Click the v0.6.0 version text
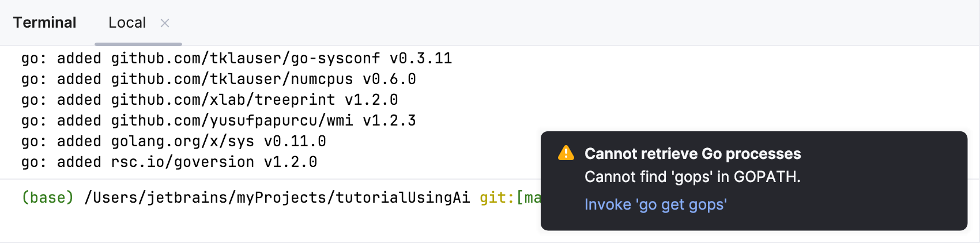The height and width of the screenshot is (243, 980). click(389, 79)
